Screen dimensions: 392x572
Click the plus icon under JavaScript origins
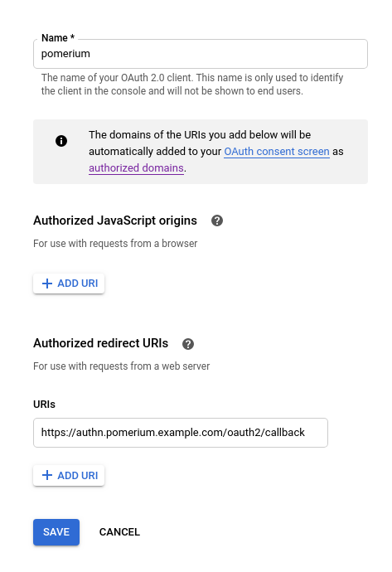click(x=47, y=284)
